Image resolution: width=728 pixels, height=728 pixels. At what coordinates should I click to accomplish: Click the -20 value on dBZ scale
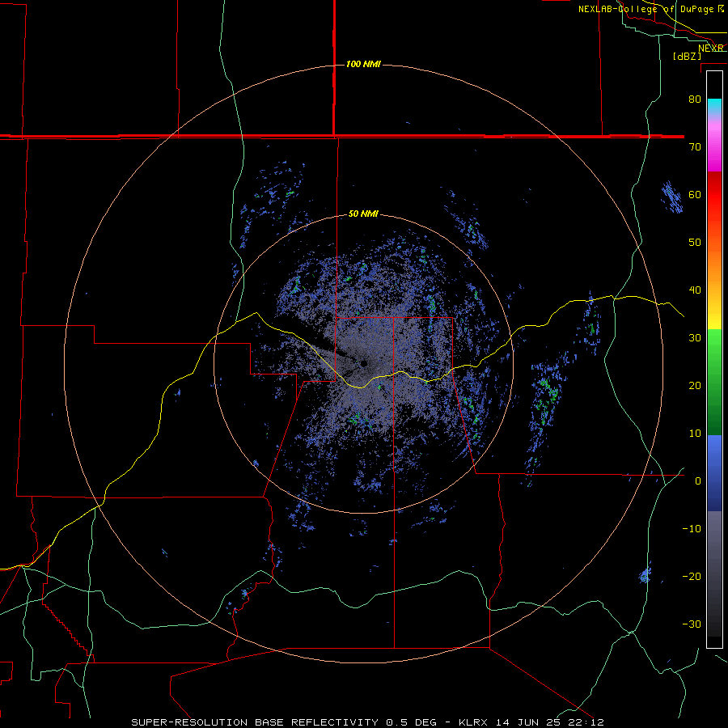(692, 576)
